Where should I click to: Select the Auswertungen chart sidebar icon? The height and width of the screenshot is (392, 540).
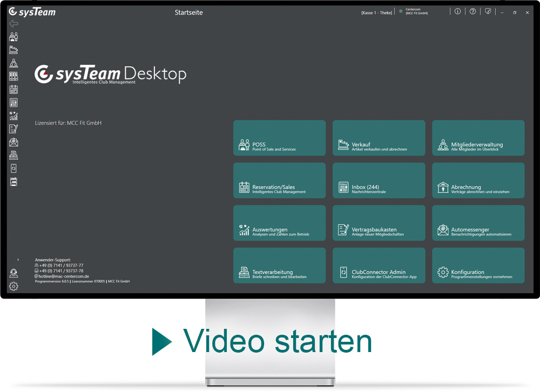(14, 116)
